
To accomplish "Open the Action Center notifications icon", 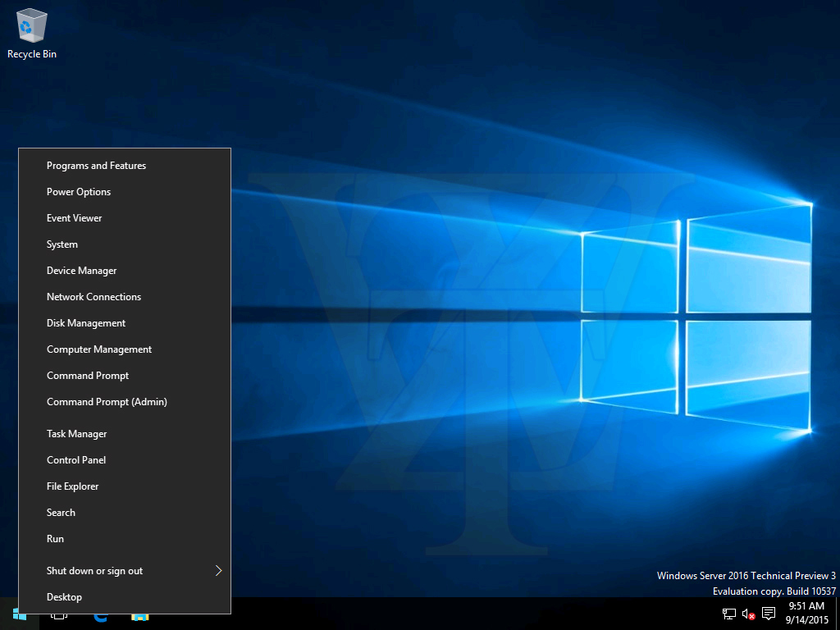I will point(769,614).
